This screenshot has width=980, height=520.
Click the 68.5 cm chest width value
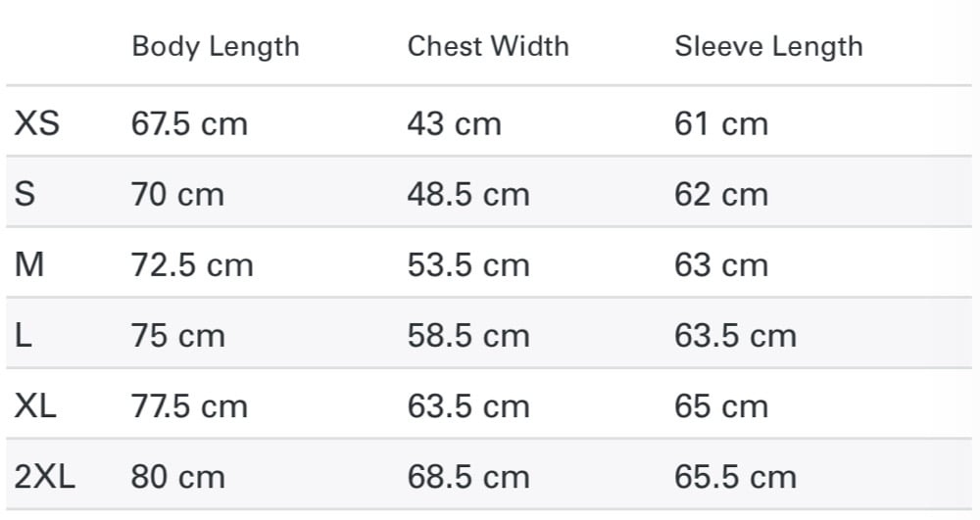point(468,478)
